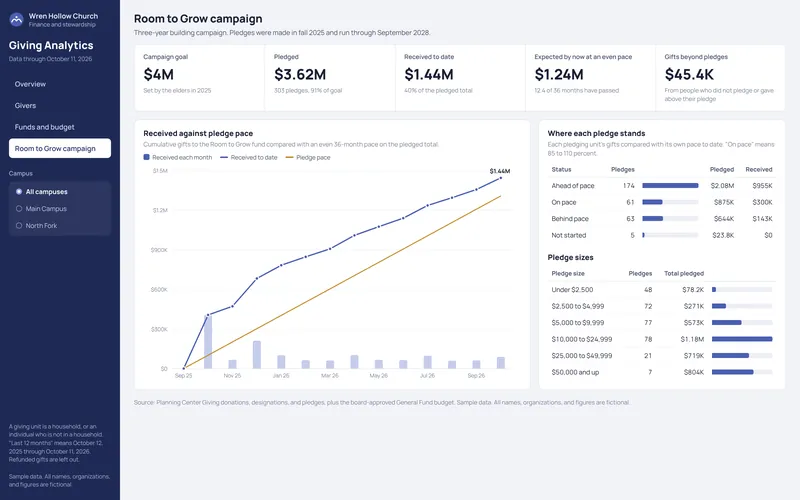Click the Behind pace status row label
The width and height of the screenshot is (800, 500).
(x=570, y=219)
